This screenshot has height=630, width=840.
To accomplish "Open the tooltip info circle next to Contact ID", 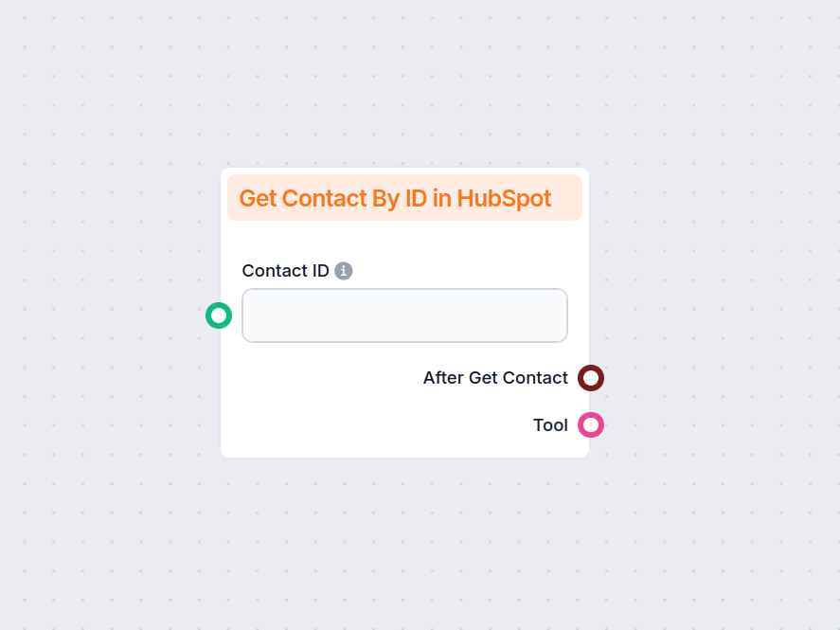I will [x=343, y=270].
